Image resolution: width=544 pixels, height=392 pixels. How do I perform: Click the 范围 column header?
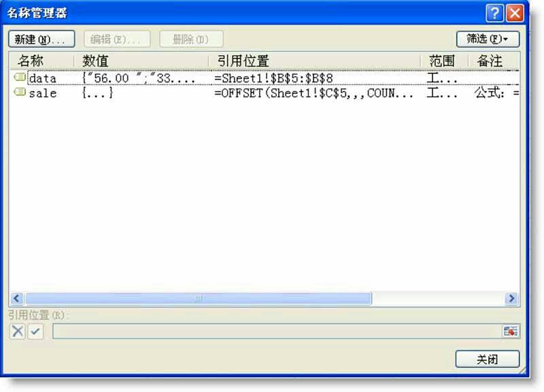(x=443, y=60)
